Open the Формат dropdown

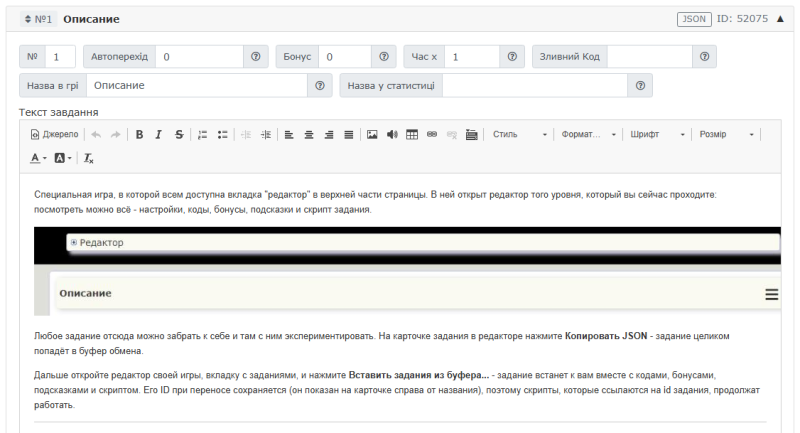click(x=588, y=135)
